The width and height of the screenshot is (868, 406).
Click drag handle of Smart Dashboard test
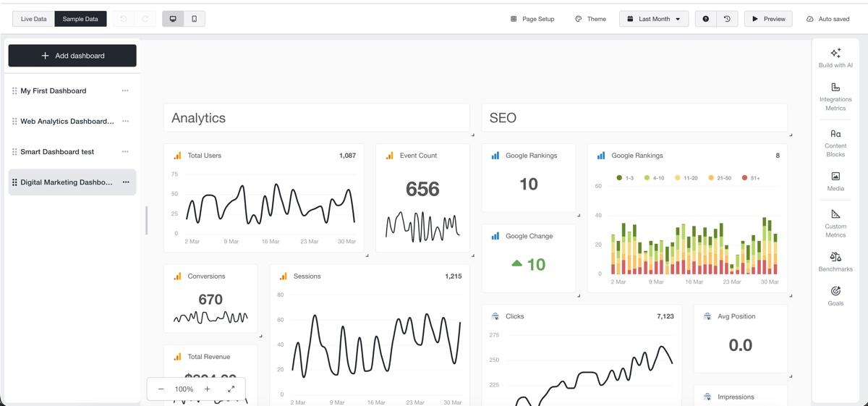tap(14, 152)
